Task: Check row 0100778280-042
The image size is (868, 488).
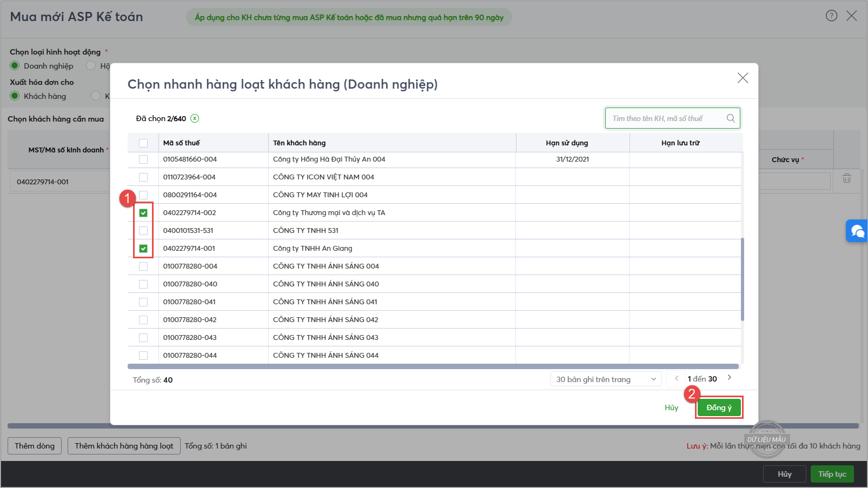Action: point(143,320)
